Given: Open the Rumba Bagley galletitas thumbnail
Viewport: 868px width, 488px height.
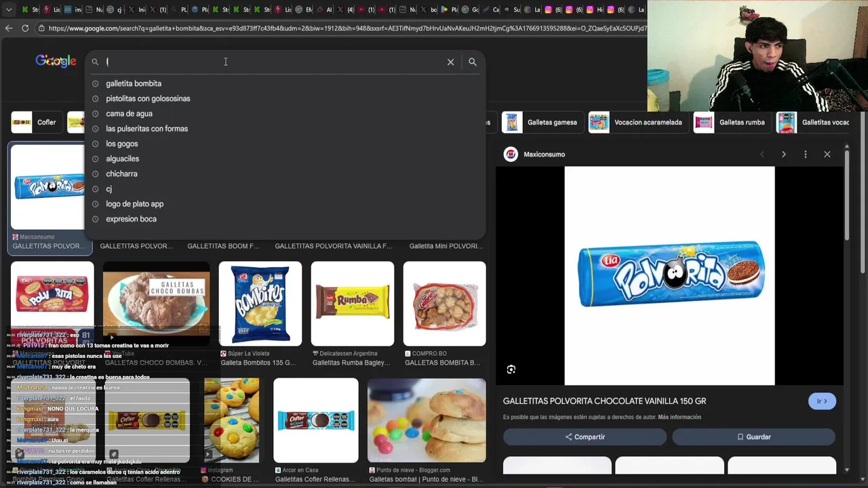Looking at the screenshot, I should click(353, 304).
